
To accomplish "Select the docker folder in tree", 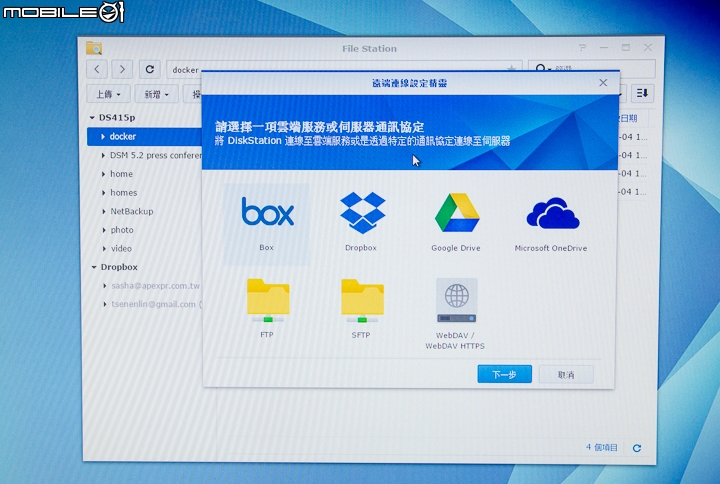I will [x=145, y=136].
